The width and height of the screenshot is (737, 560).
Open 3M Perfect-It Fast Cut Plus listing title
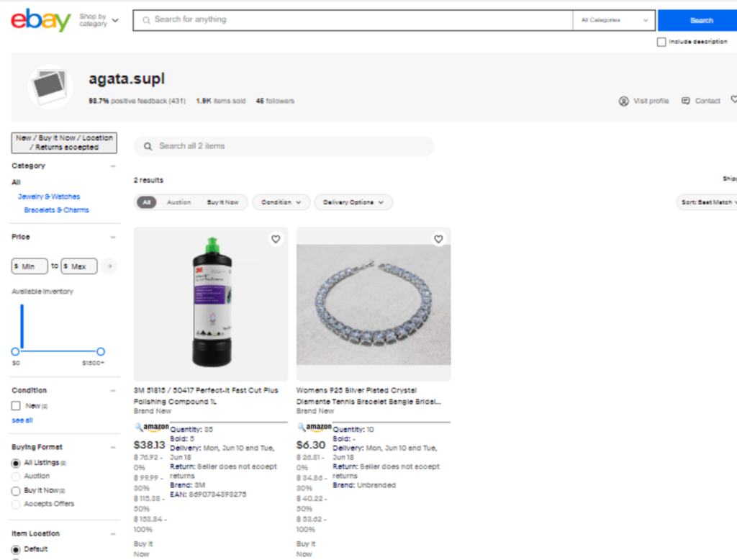(206, 396)
